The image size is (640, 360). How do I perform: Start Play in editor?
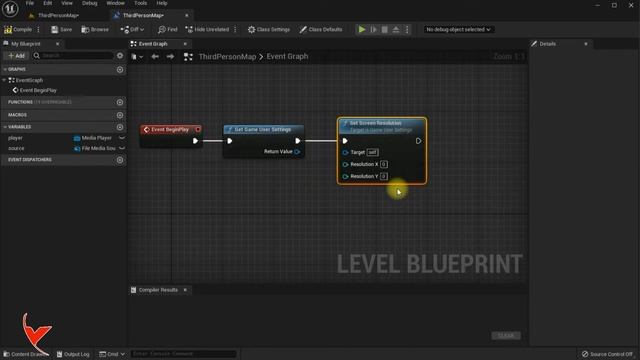[362, 29]
